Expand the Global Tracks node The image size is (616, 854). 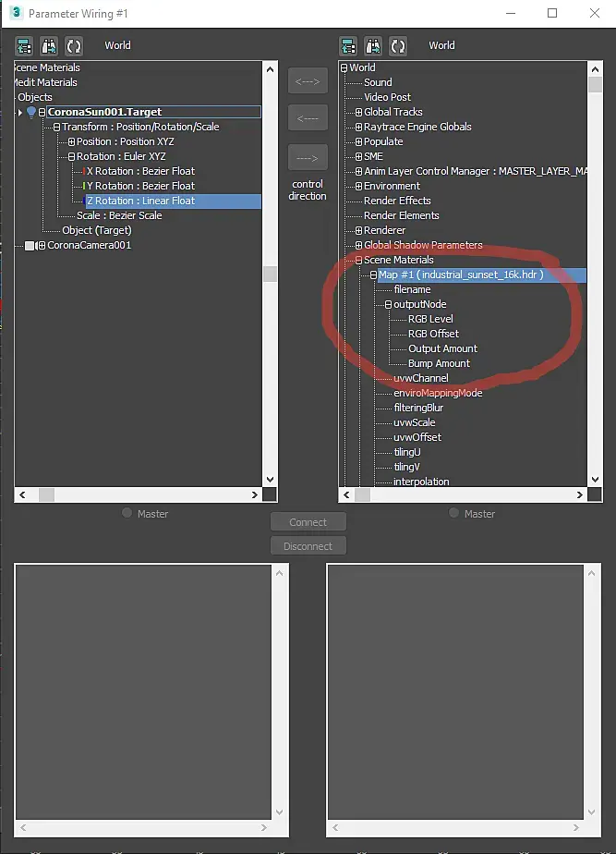coord(358,112)
